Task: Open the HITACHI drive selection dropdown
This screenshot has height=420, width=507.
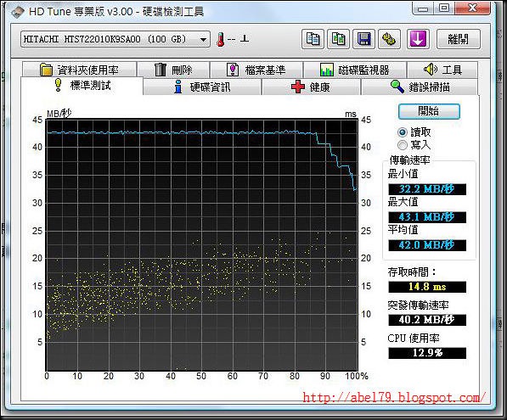Action: [115, 39]
